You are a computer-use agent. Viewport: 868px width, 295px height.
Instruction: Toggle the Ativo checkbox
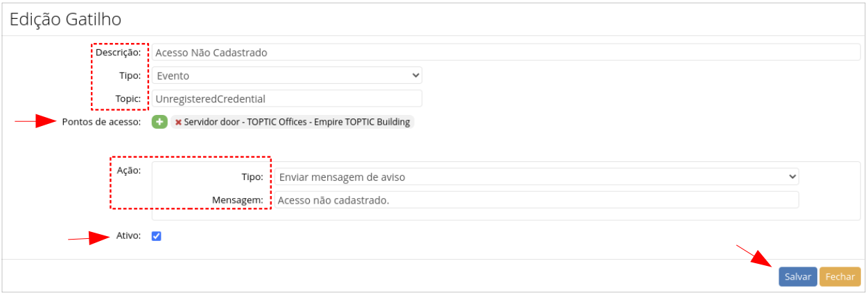point(156,236)
